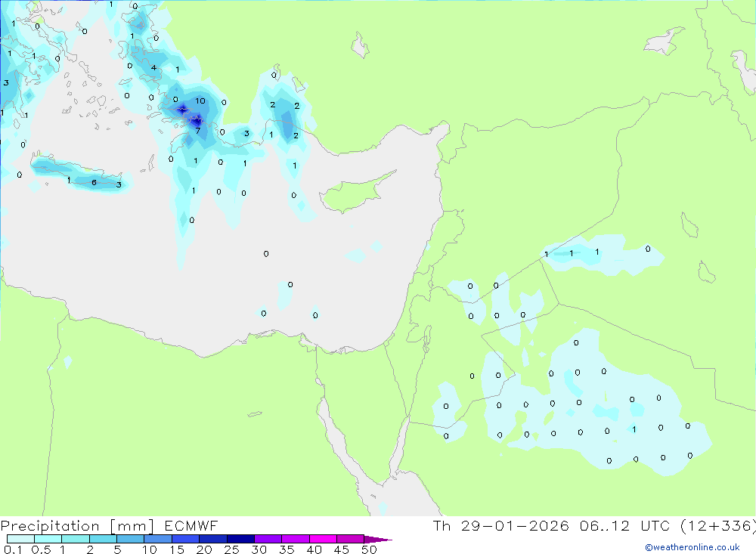
Task: Click the '6' precipitation value over Crete
Action: [x=94, y=182]
